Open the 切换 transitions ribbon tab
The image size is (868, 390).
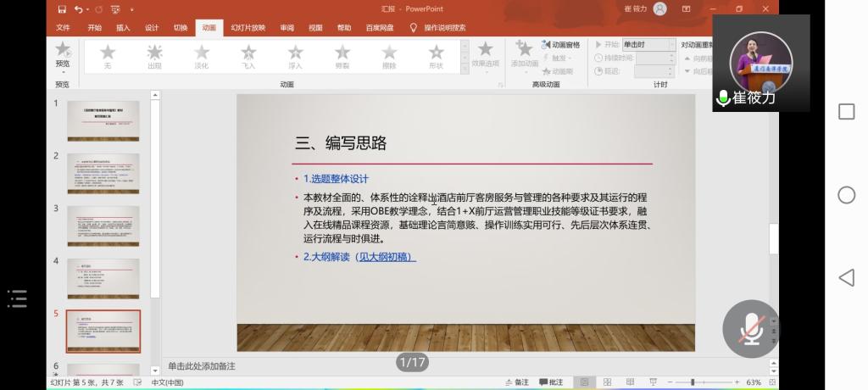pos(181,27)
